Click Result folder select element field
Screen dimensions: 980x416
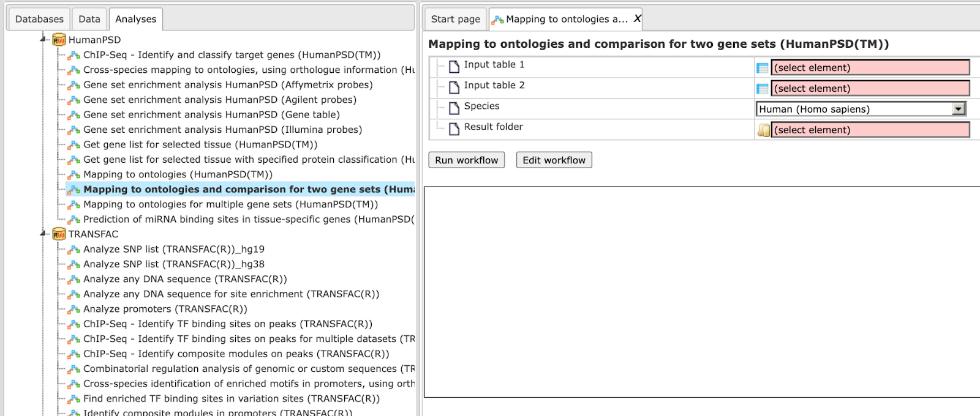[x=870, y=130]
